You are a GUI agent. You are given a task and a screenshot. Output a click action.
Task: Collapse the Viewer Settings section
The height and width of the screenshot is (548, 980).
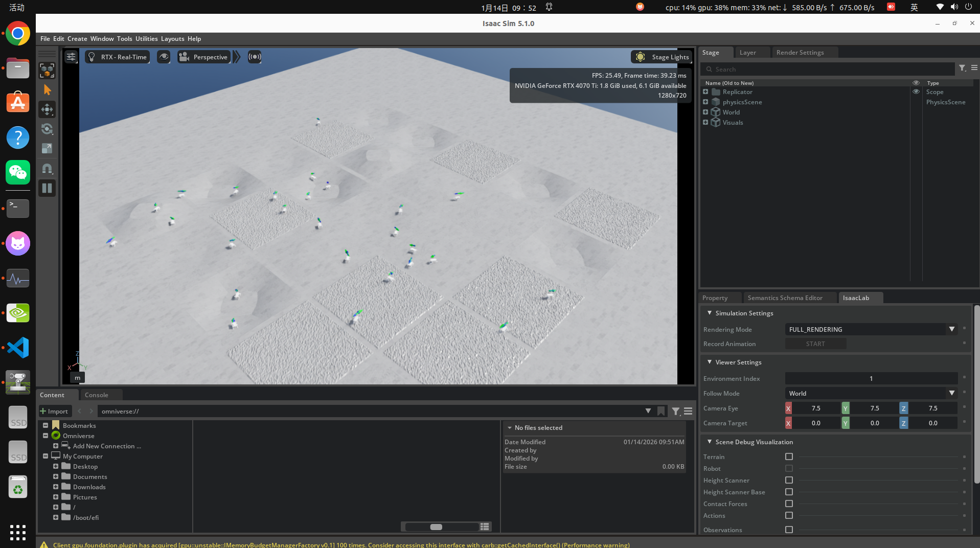point(710,362)
